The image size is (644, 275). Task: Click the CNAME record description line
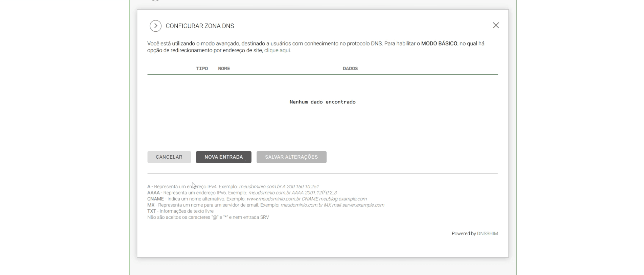(257, 199)
